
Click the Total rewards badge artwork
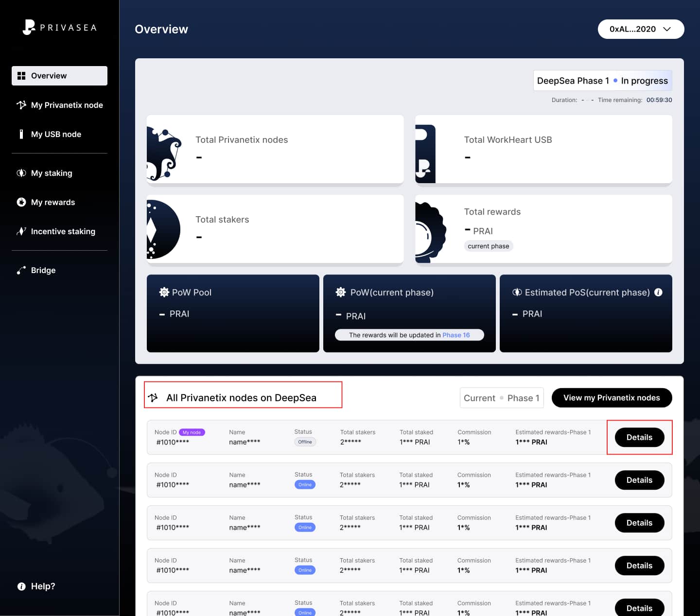tap(431, 233)
